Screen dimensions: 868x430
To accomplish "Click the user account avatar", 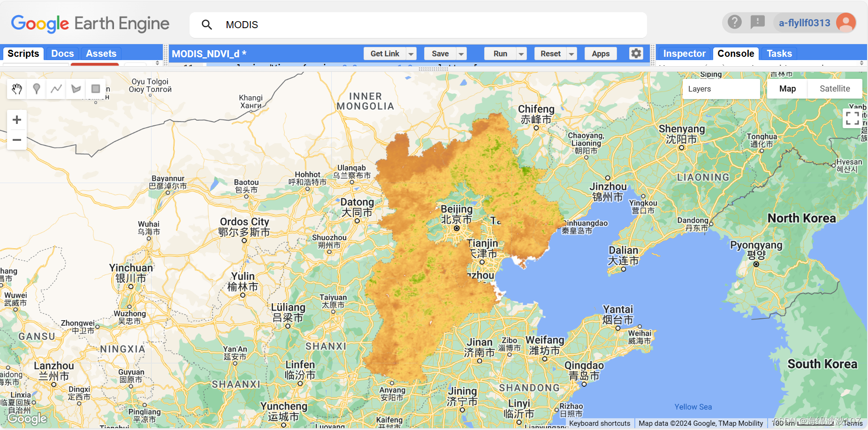I will (x=846, y=23).
